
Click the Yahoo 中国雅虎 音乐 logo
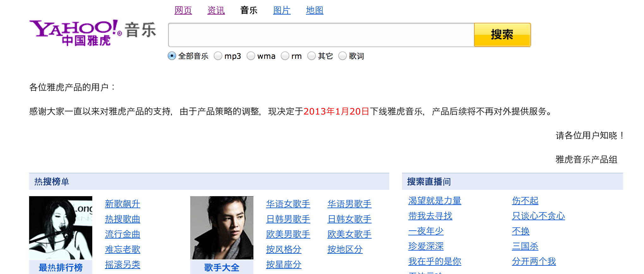93,33
